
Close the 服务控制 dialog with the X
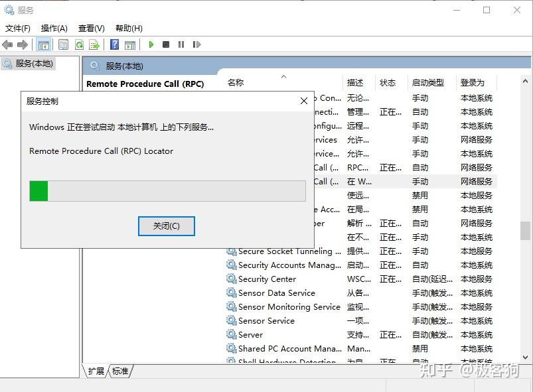point(304,101)
